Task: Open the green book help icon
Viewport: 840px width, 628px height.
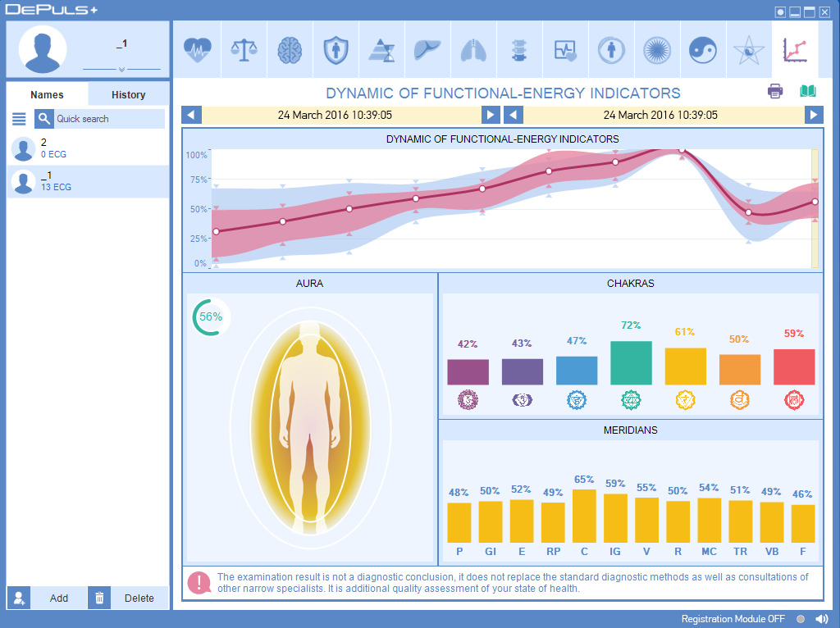Action: (x=808, y=91)
